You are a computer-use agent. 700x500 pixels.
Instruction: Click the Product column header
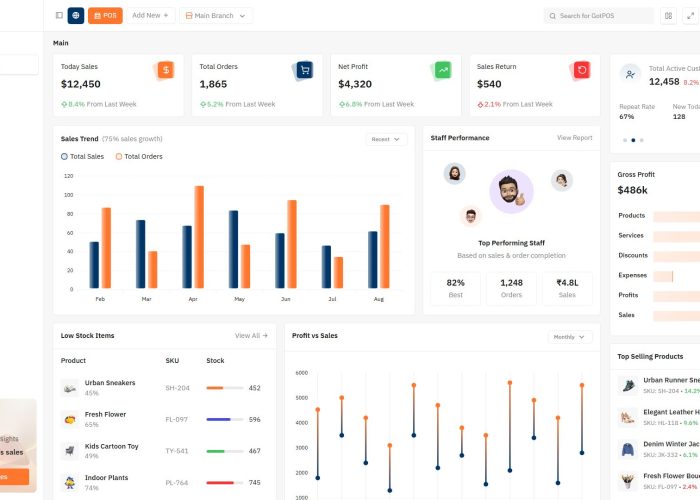(x=73, y=360)
